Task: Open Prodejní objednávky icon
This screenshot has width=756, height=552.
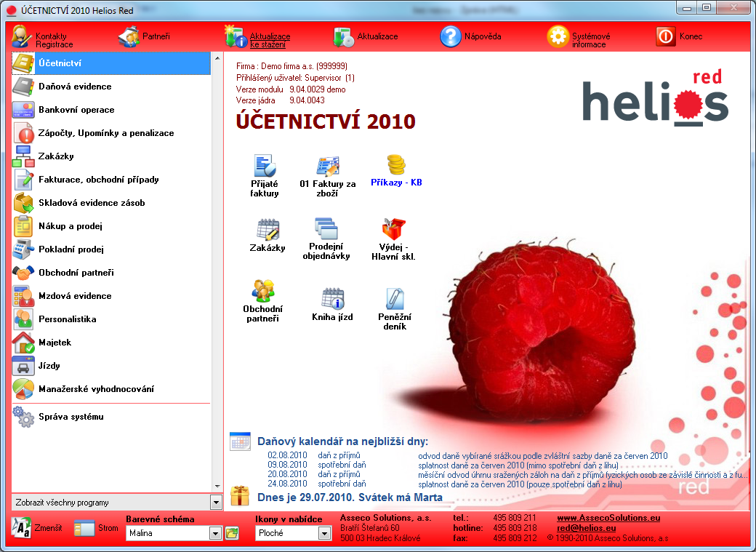Action: [x=326, y=228]
